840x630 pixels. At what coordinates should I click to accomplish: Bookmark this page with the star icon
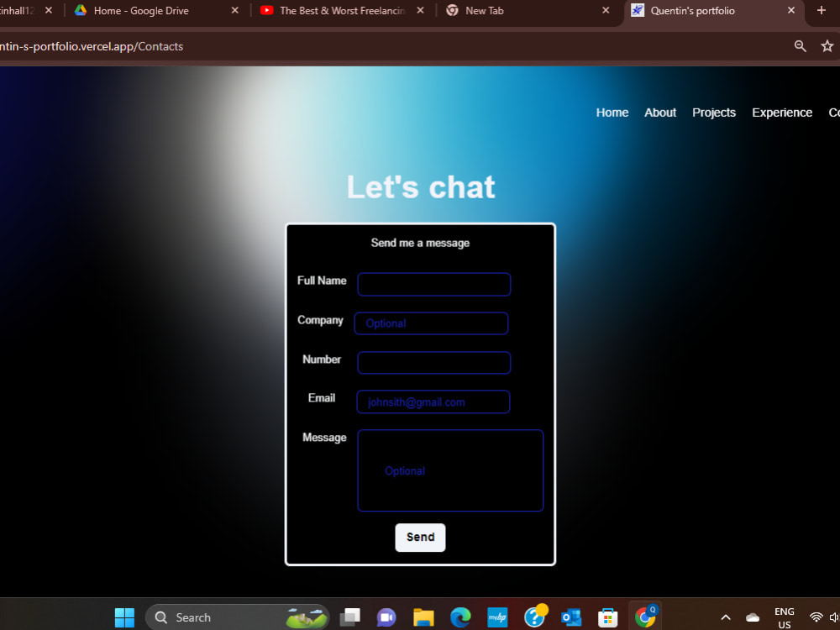point(827,46)
